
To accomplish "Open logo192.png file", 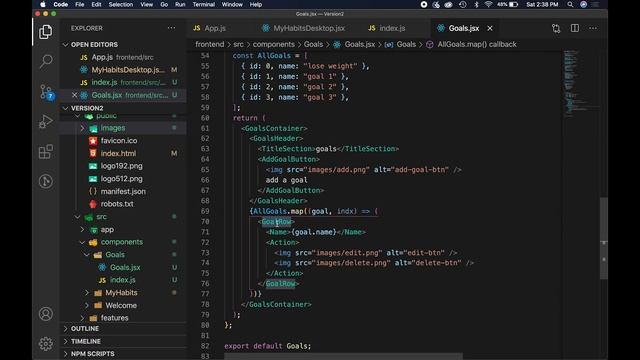I will pyautogui.click(x=122, y=166).
